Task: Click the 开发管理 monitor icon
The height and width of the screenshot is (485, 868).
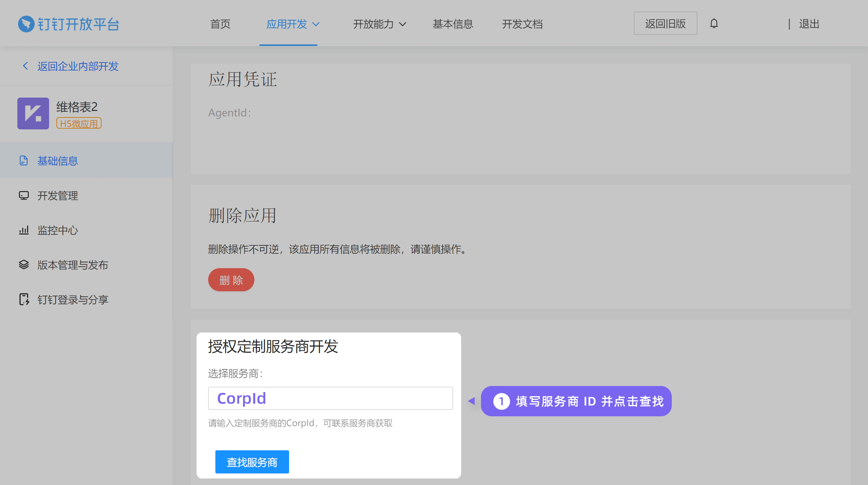Action: click(23, 196)
